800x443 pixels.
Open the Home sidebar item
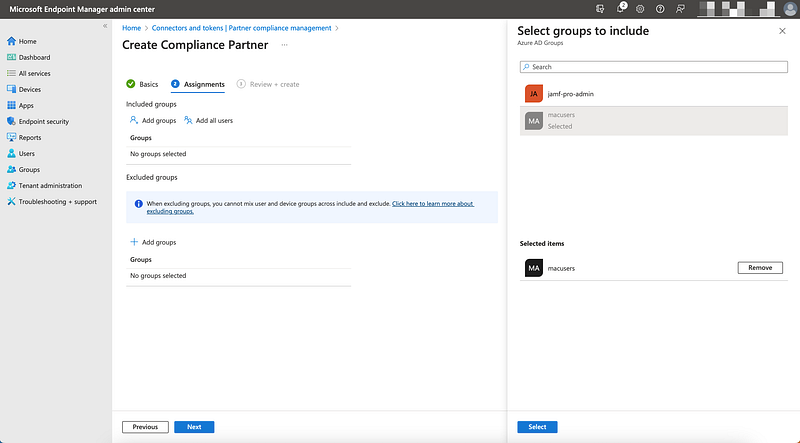point(22,41)
